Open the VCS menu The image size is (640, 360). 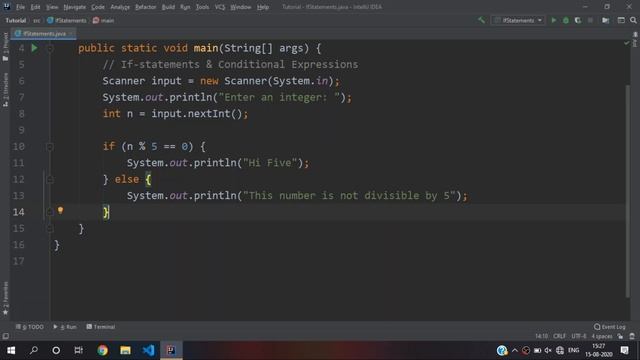(220, 7)
